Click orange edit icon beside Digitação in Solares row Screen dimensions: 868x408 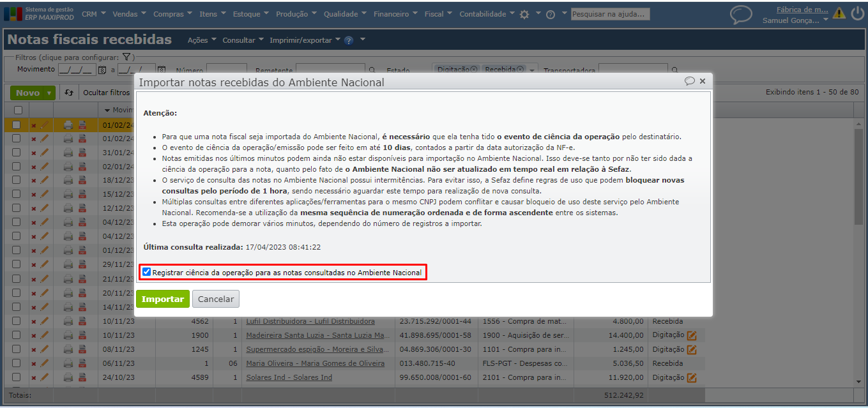pos(692,377)
